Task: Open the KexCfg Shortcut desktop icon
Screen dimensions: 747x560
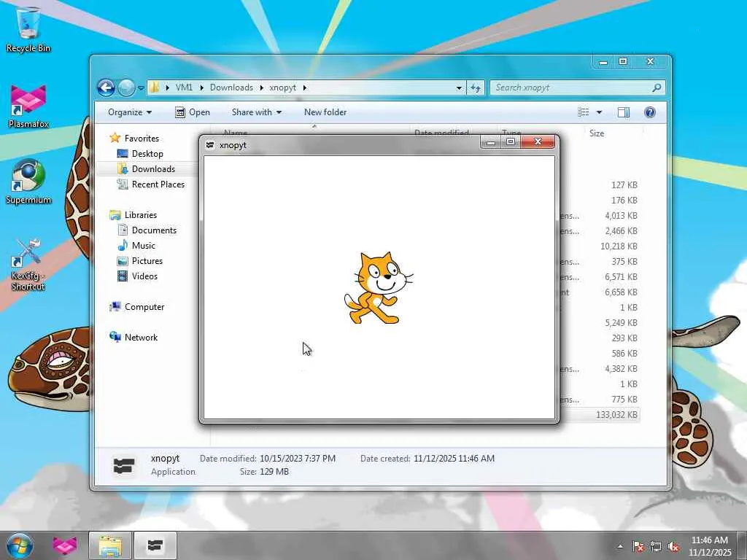Action: click(x=28, y=265)
